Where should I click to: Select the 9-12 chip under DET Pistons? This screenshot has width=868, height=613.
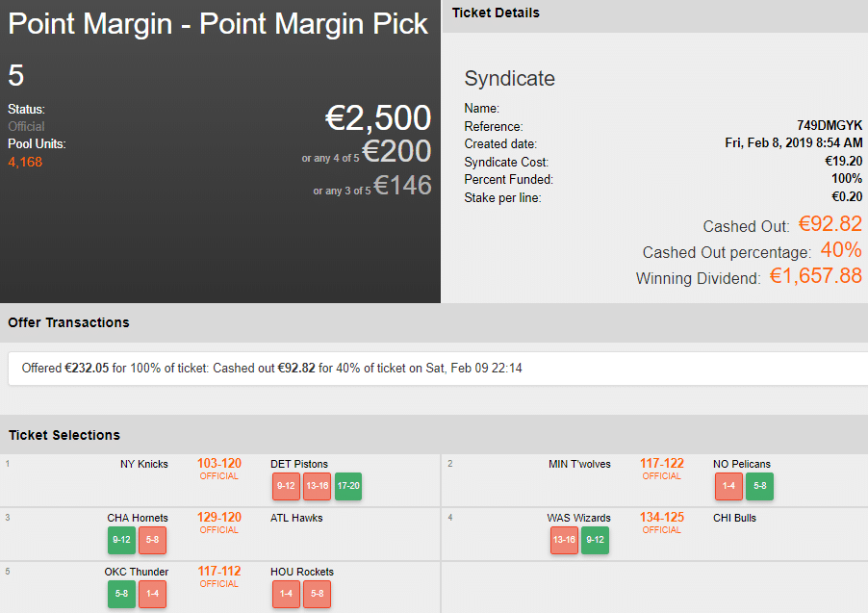286,487
